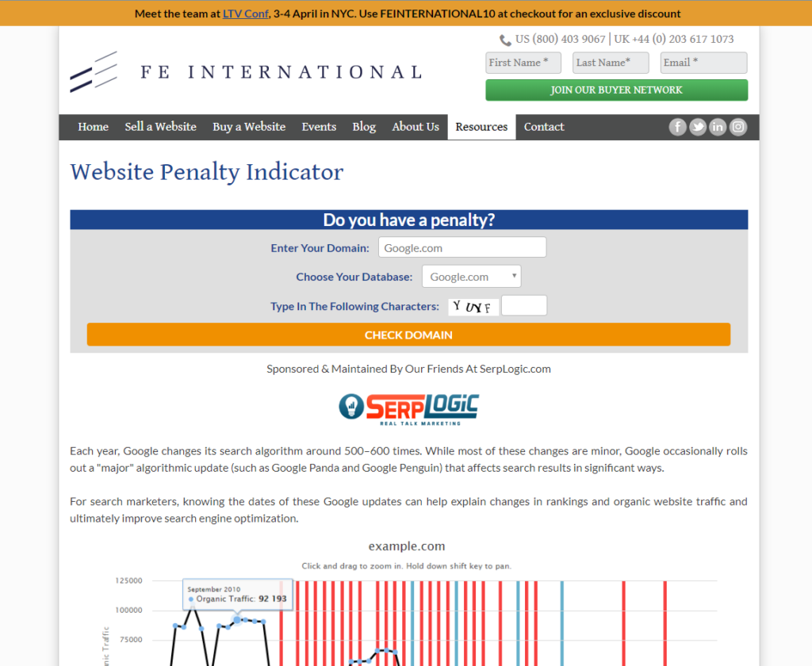Click the 'Type In The Following Characters:' label
The width and height of the screenshot is (812, 666).
(x=354, y=307)
